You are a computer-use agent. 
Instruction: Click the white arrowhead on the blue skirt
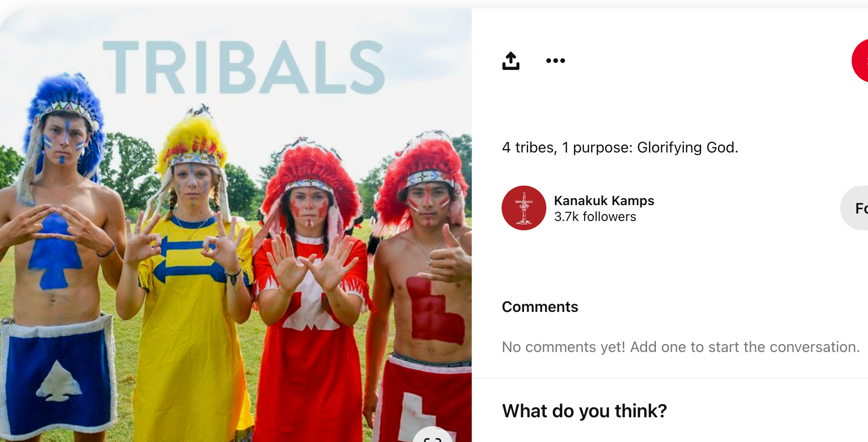pos(58,381)
